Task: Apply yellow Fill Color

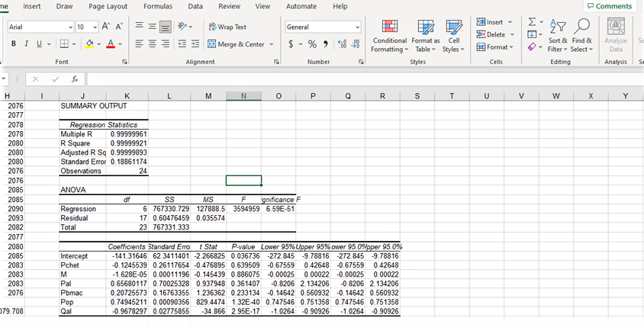Action: (89, 43)
